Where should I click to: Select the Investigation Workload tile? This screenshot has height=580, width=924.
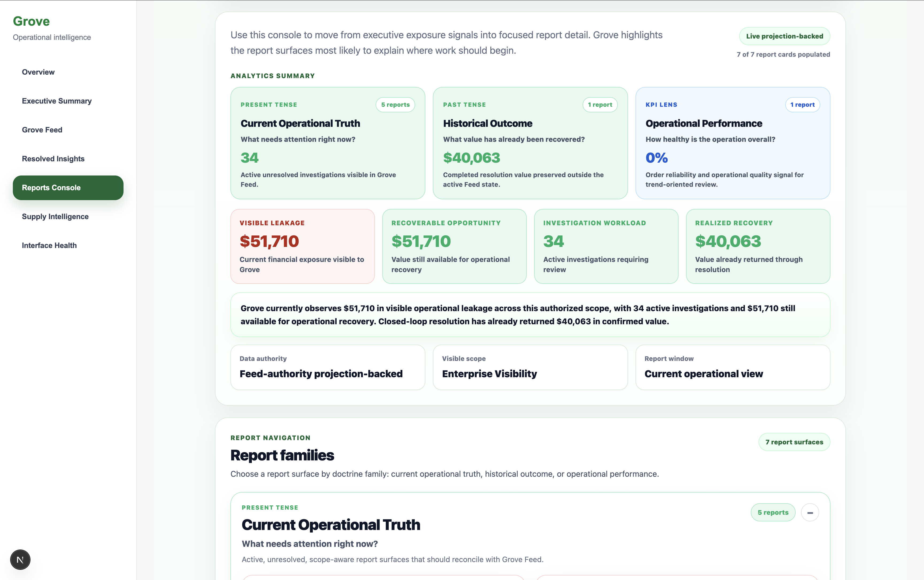[x=606, y=246]
